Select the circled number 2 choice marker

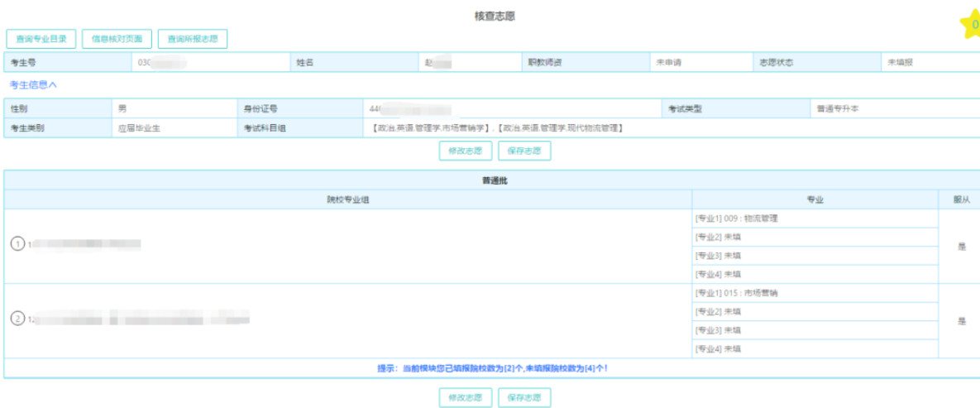coord(18,319)
